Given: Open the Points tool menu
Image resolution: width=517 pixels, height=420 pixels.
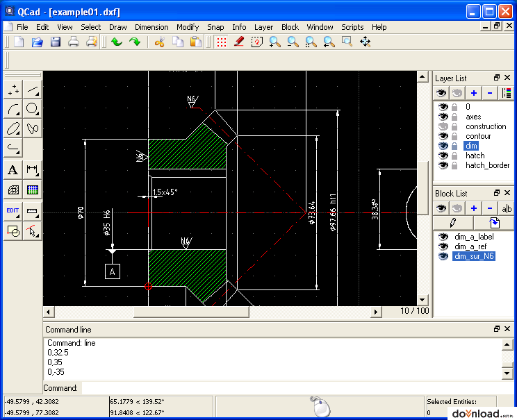Looking at the screenshot, I should pyautogui.click(x=13, y=90).
